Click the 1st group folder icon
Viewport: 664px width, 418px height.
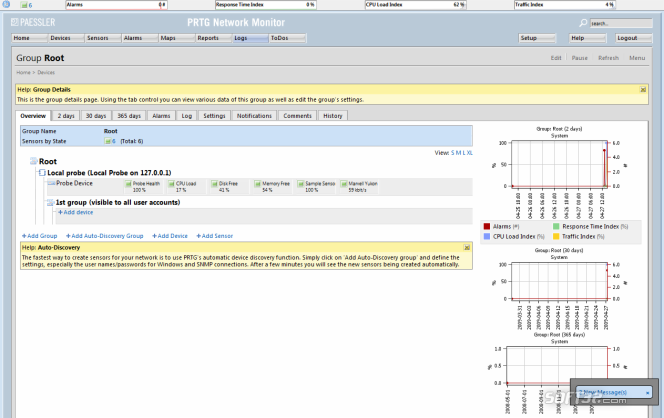[50, 203]
